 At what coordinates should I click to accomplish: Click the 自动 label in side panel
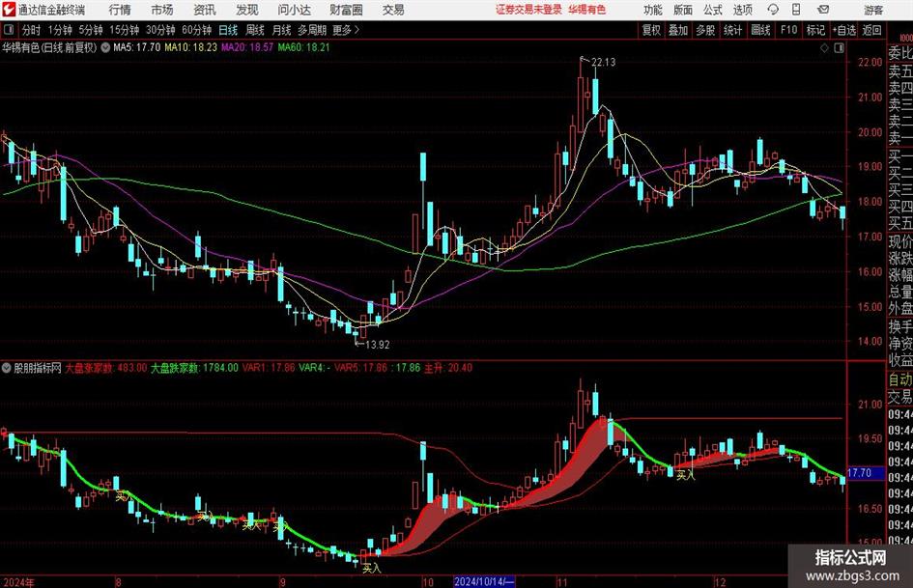[x=900, y=380]
